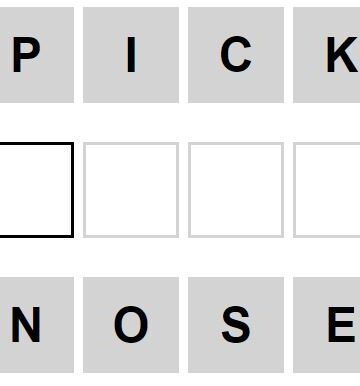
Task: Click empty box above the S tile
Action: click(x=236, y=190)
